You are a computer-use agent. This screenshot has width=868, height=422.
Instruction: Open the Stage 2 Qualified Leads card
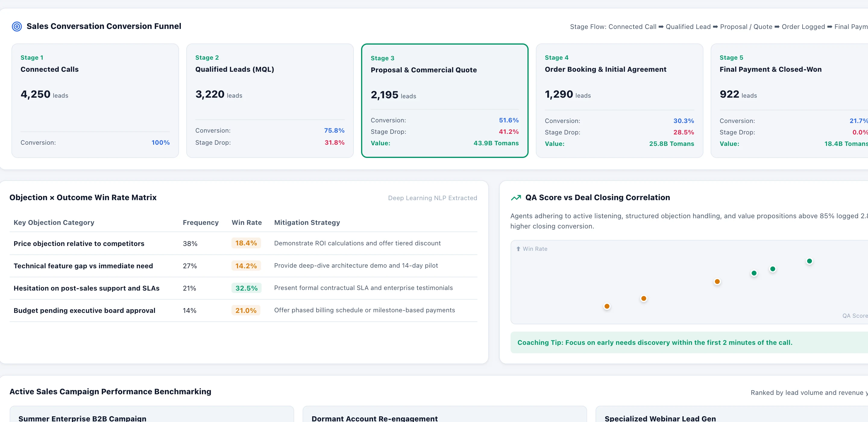pos(270,100)
